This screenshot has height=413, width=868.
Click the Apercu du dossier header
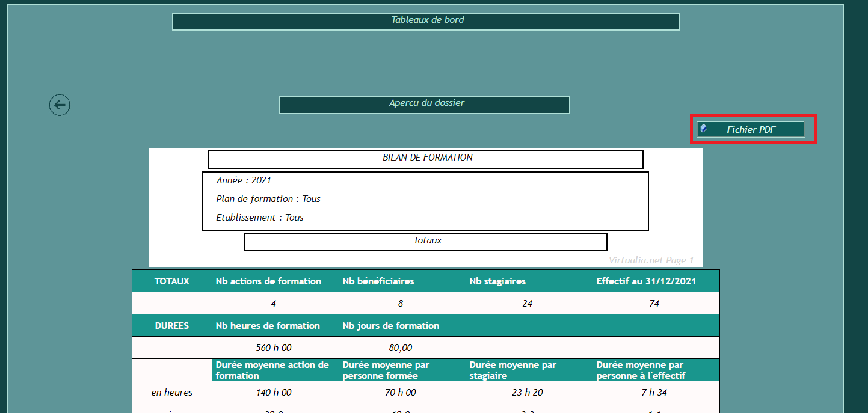[425, 105]
